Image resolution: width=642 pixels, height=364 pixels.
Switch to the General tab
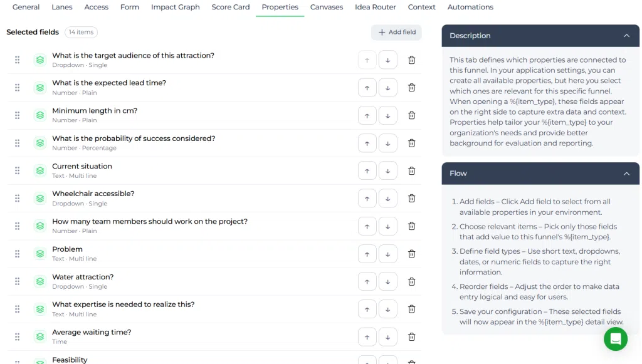26,8
